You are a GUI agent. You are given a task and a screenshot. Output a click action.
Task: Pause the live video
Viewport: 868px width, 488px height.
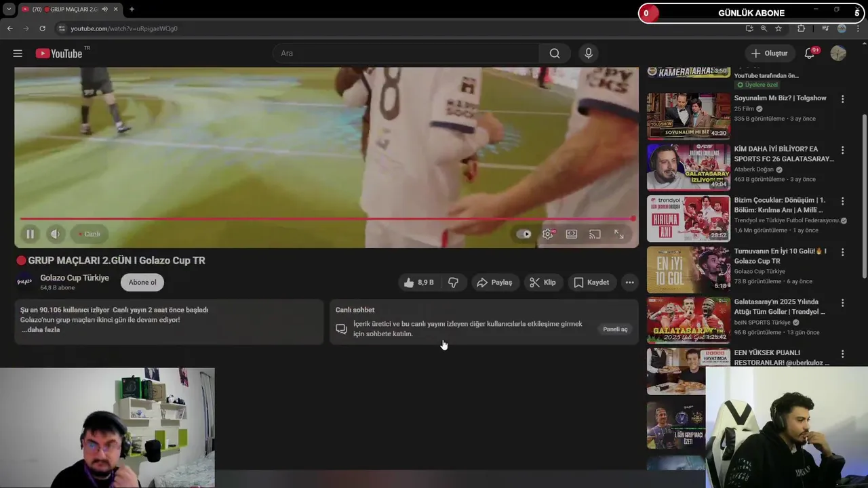click(x=31, y=234)
